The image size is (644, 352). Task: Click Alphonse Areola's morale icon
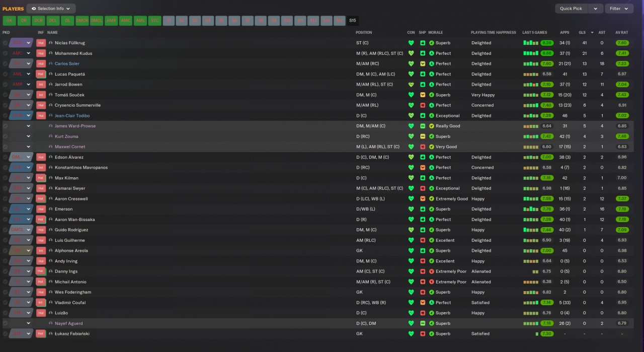tap(431, 251)
